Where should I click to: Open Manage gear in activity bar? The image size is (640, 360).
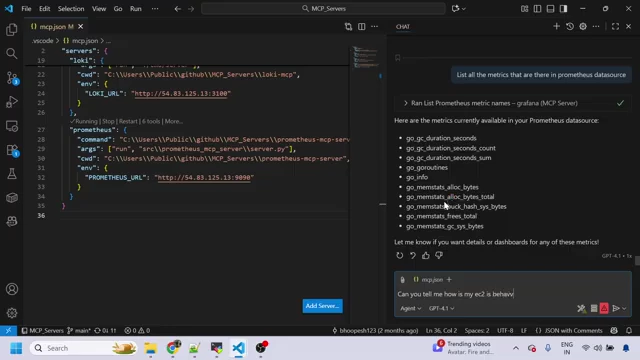pyautogui.click(x=12, y=313)
